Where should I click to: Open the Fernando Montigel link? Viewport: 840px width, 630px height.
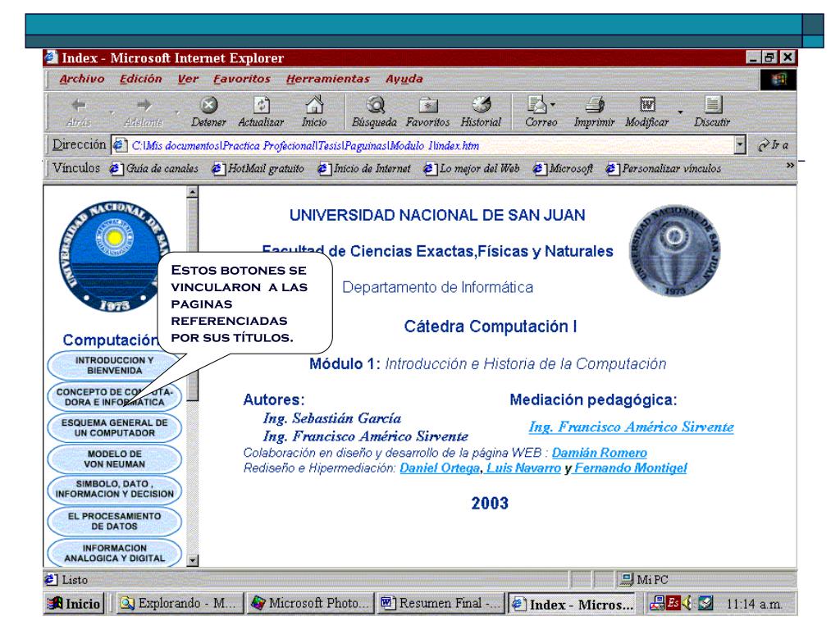point(631,468)
